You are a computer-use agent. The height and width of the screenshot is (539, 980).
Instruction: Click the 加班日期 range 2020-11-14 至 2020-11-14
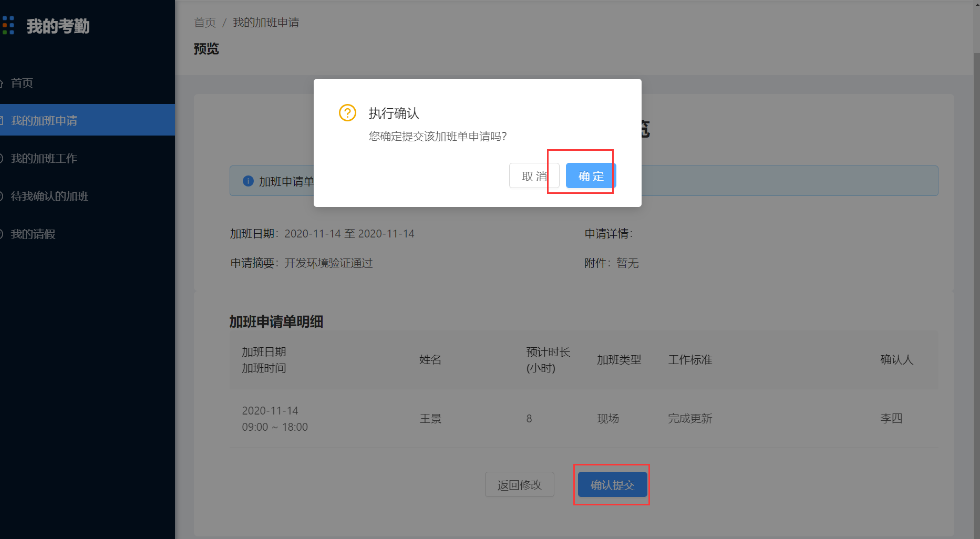349,234
